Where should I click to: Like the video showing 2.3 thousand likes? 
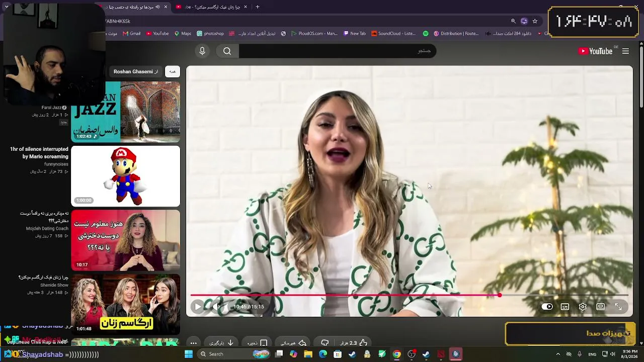coord(354,343)
